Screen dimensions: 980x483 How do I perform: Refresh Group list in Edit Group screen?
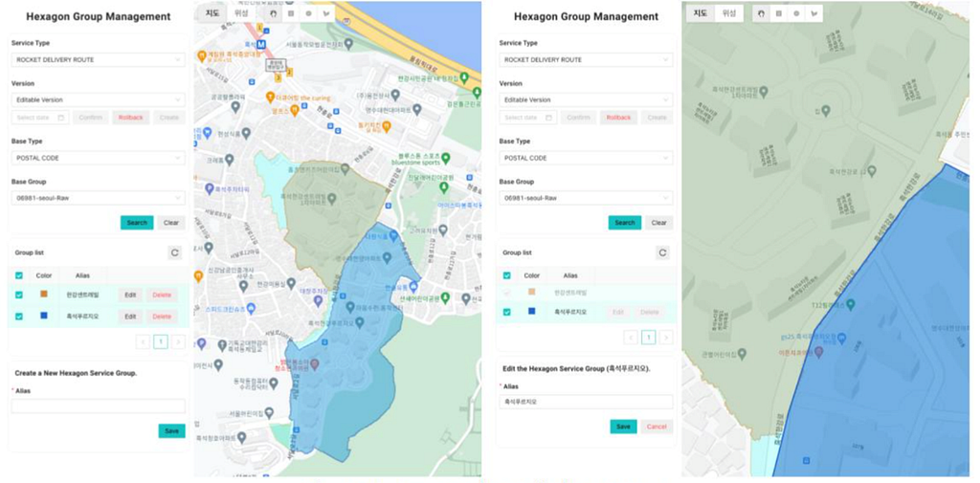662,252
